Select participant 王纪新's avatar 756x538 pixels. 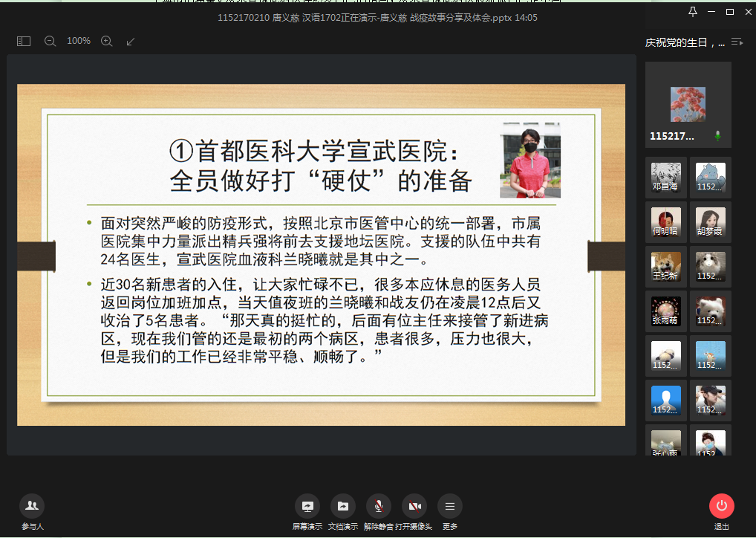(x=666, y=267)
